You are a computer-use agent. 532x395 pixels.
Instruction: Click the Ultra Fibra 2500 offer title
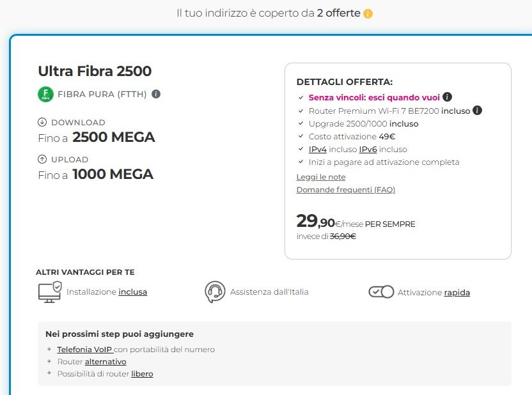[x=95, y=71]
